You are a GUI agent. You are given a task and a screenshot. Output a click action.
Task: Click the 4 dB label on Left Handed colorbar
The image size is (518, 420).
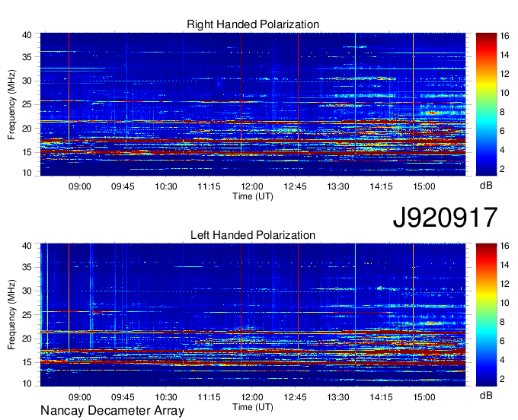(x=502, y=360)
